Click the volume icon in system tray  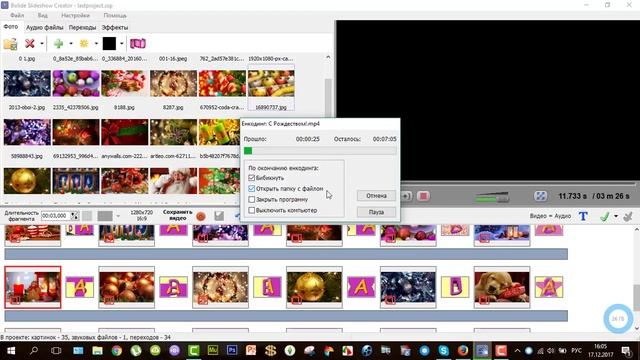(x=551, y=351)
